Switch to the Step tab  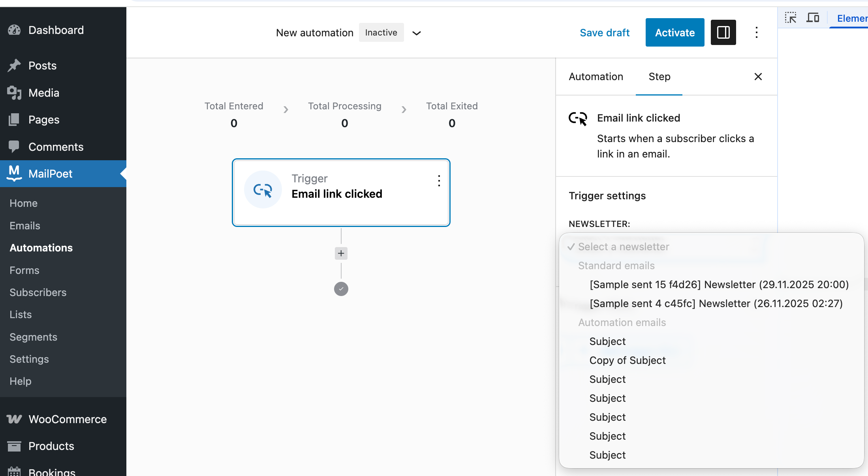tap(659, 77)
